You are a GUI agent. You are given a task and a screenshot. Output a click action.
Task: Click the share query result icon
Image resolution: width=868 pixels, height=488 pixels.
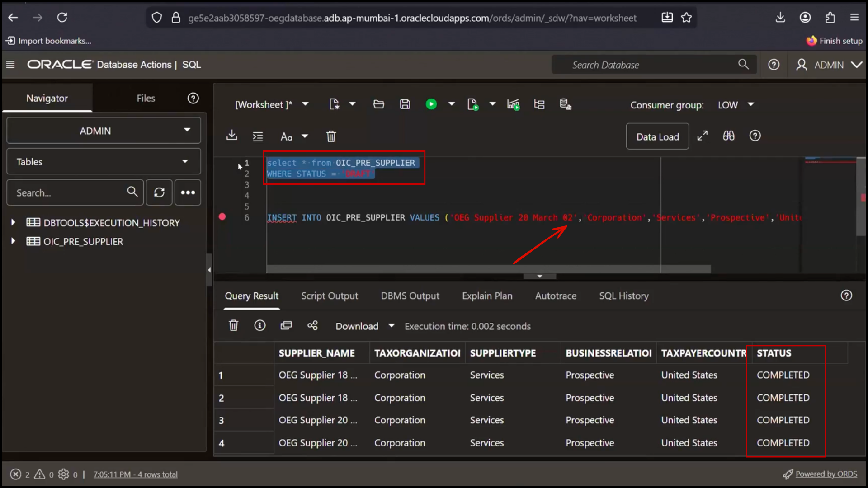(x=312, y=325)
